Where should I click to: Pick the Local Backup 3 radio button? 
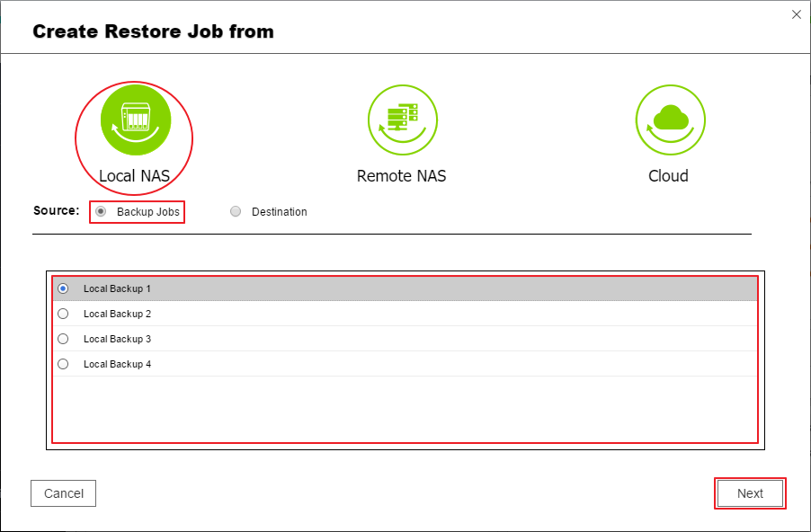pyautogui.click(x=63, y=339)
